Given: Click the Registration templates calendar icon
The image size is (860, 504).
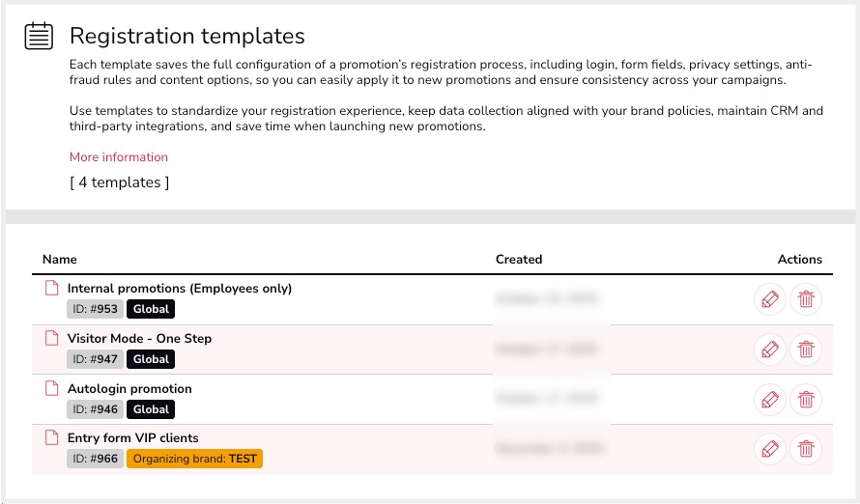Looking at the screenshot, I should coord(39,36).
